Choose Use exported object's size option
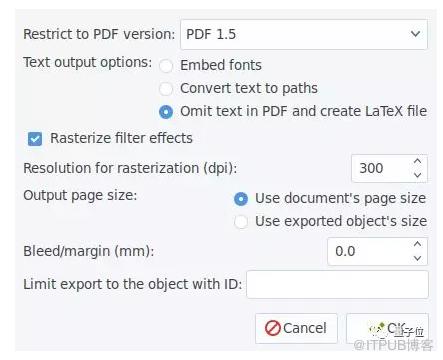The width and height of the screenshot is (443, 360). click(x=241, y=222)
